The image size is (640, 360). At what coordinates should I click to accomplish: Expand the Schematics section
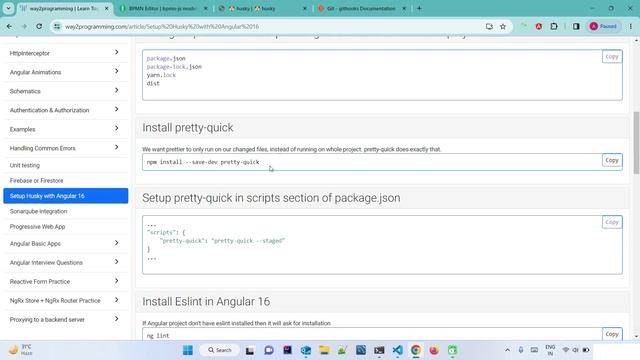(65, 91)
